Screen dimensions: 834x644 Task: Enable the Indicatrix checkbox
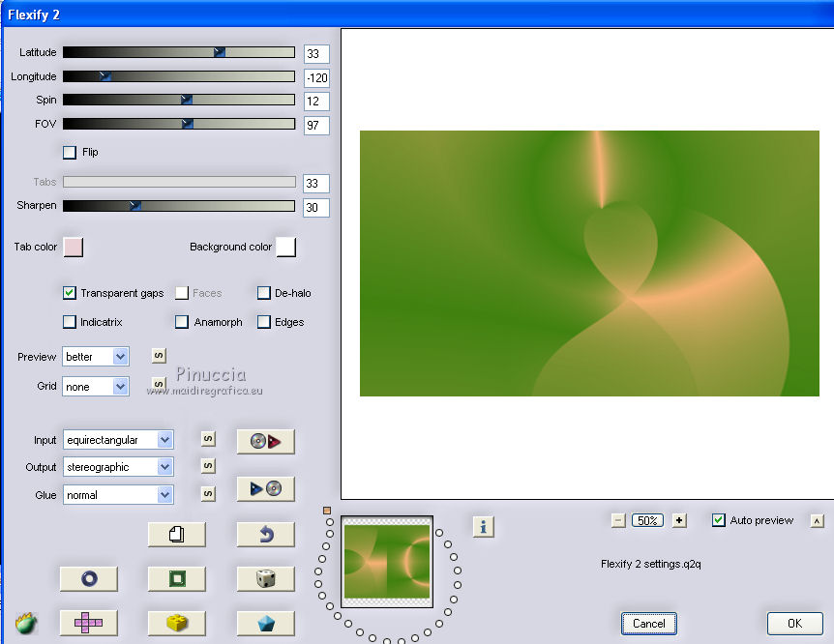pos(69,322)
